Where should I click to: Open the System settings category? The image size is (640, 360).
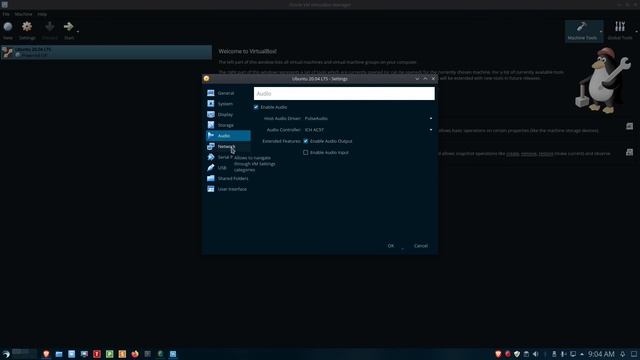(x=228, y=104)
